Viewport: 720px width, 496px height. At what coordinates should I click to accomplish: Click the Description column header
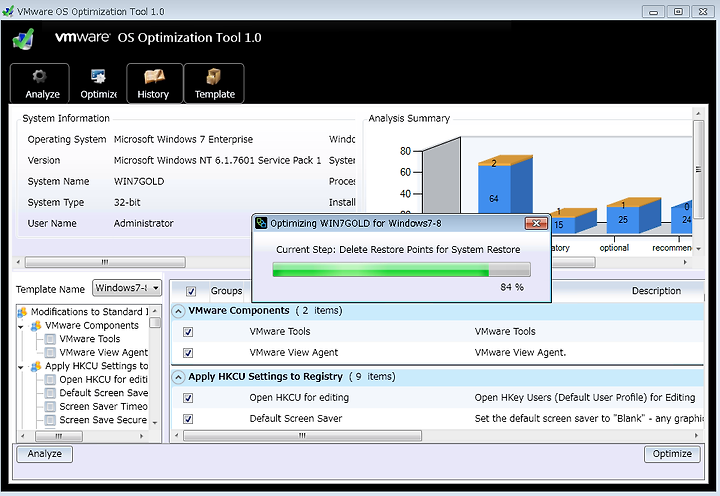(656, 291)
